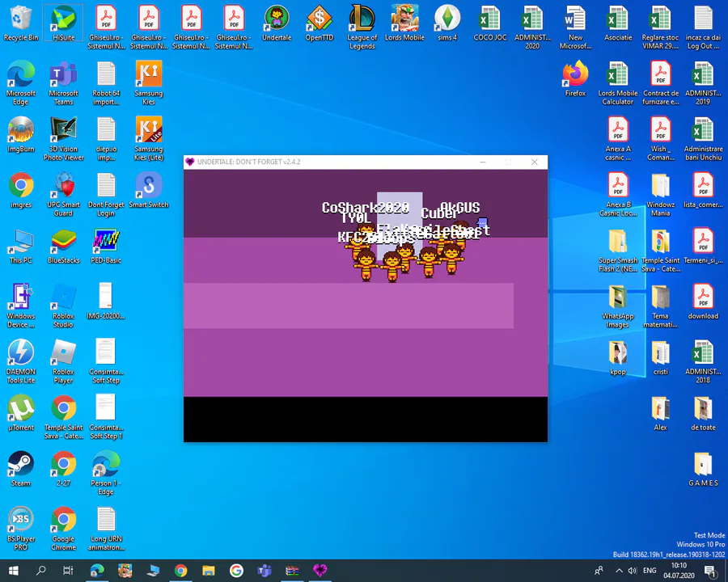Screen dimensions: 728x582
Task: Change the ENG input language
Action: [x=650, y=571]
